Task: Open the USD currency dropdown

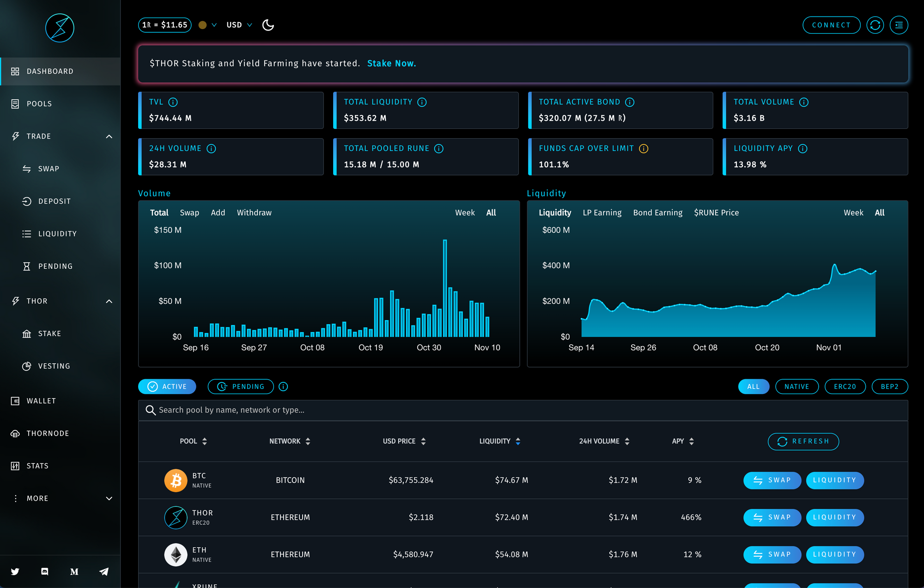Action: [x=239, y=25]
